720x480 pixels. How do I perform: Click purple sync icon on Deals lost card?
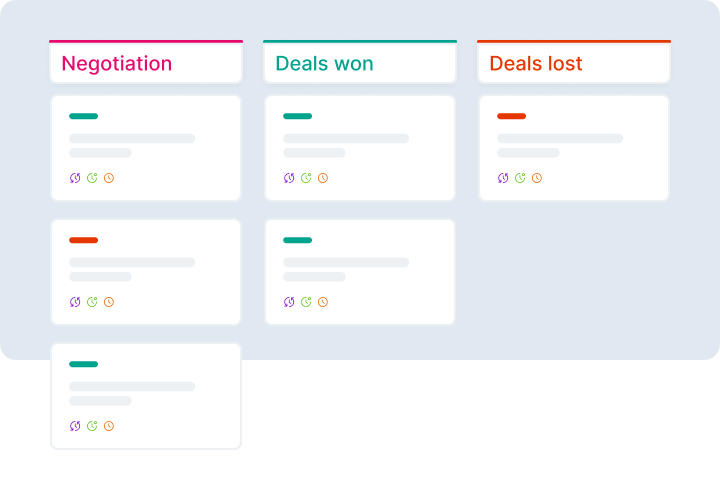coord(503,178)
